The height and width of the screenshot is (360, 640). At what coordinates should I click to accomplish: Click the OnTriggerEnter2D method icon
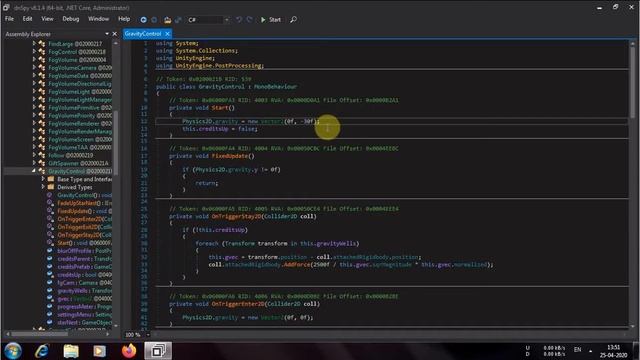pyautogui.click(x=50, y=219)
